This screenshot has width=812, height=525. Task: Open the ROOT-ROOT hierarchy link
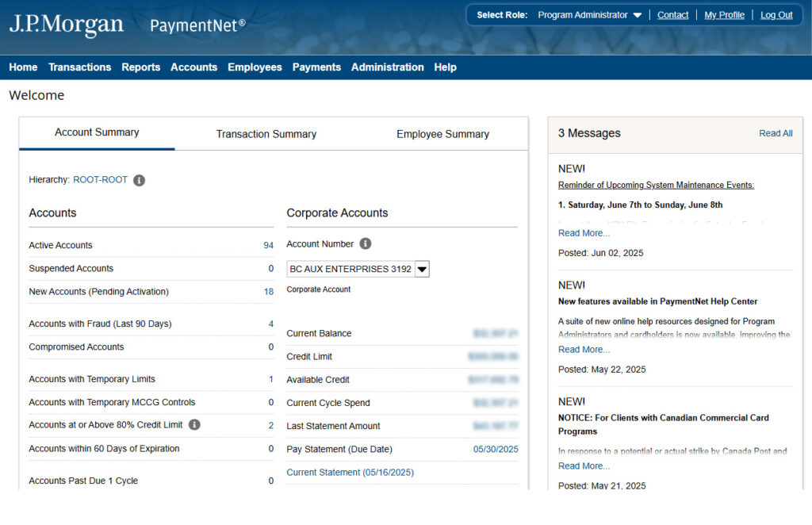pos(100,180)
